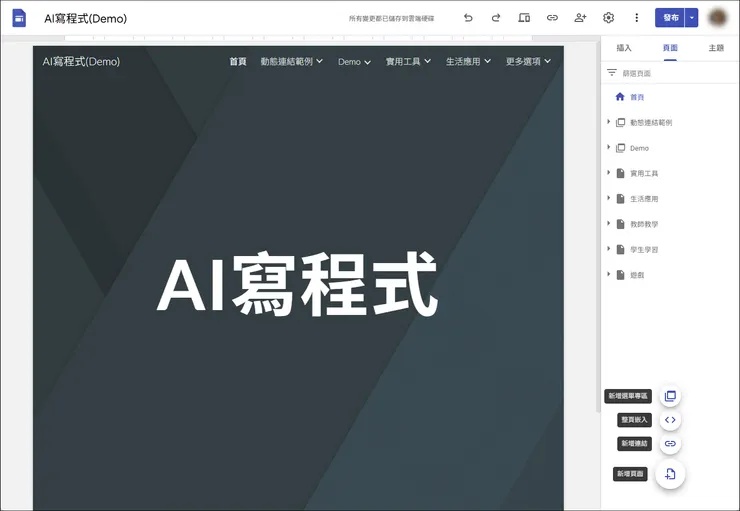
Task: Click the filter icon beside 篩選頁面
Action: pos(612,73)
